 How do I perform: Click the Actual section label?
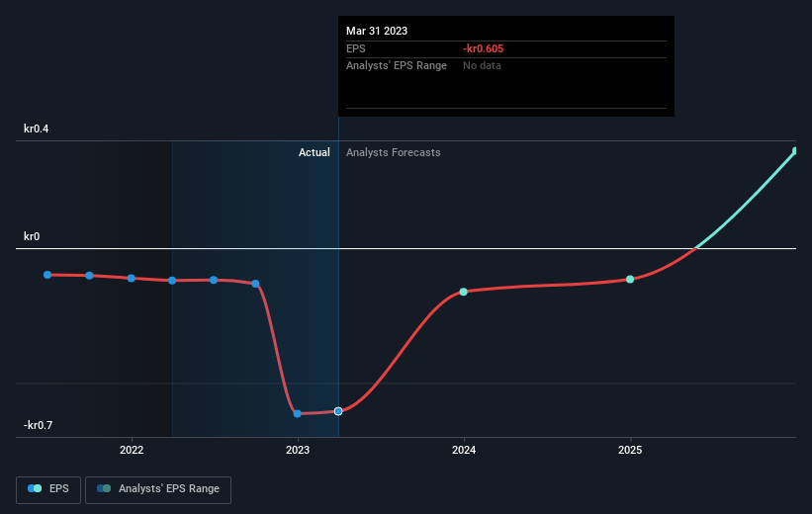(315, 152)
